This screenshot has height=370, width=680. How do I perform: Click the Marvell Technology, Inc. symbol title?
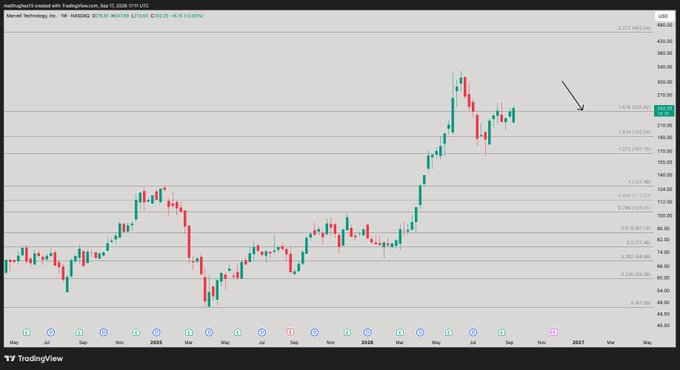[33, 16]
